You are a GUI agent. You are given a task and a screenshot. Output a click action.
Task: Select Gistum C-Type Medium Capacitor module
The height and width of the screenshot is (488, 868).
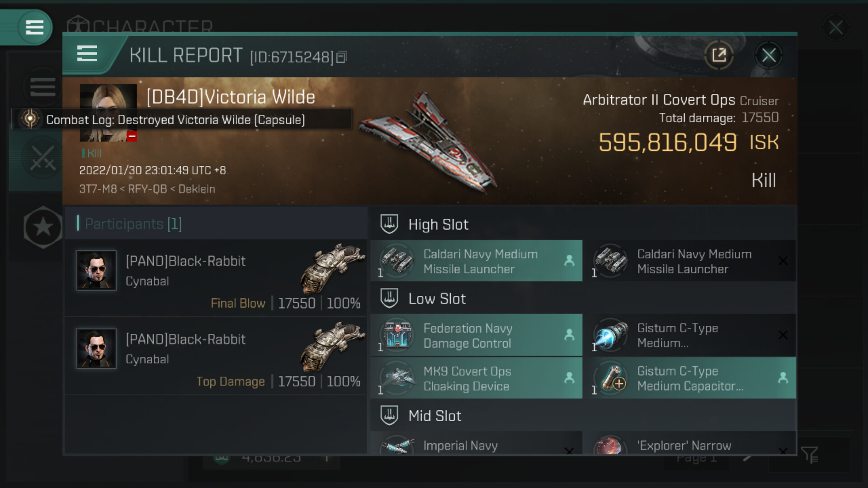[x=690, y=378]
